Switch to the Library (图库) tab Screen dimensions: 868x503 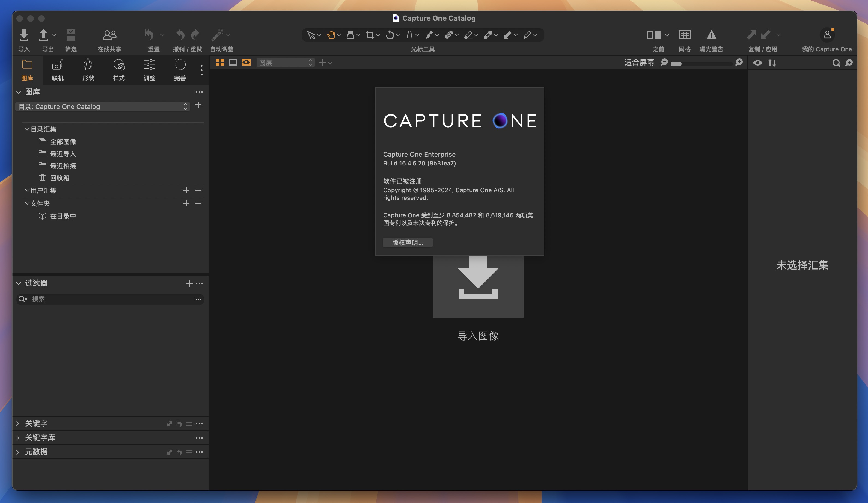click(x=27, y=70)
